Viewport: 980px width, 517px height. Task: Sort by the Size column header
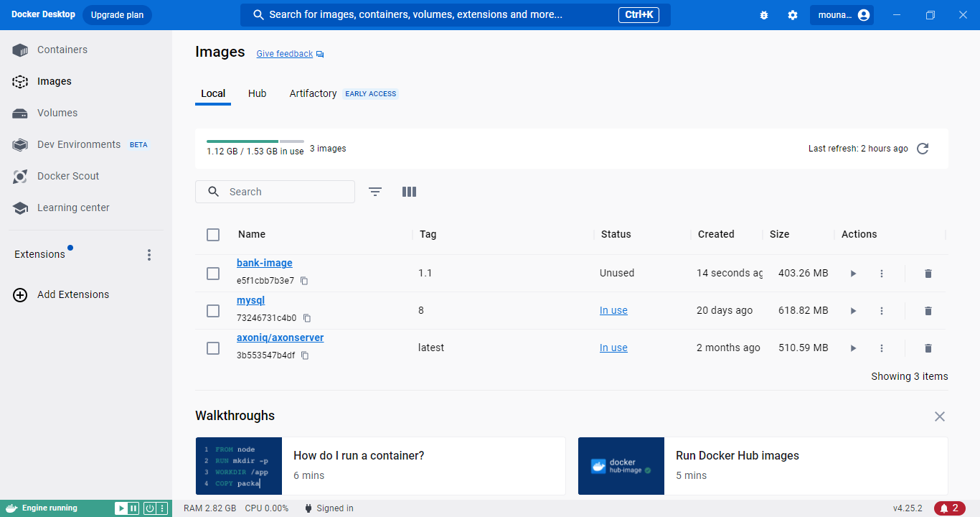779,234
